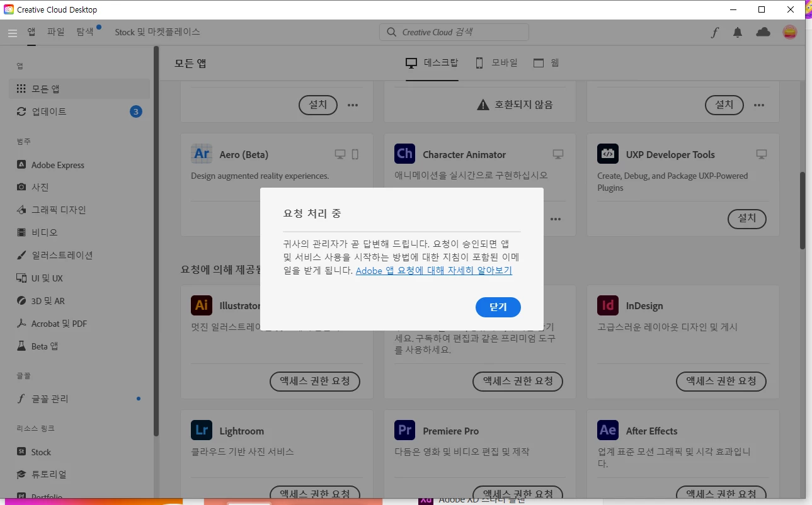Click 액세스 권한 요청 for Illustrator
Screen dimensions: 812x505
pos(315,381)
